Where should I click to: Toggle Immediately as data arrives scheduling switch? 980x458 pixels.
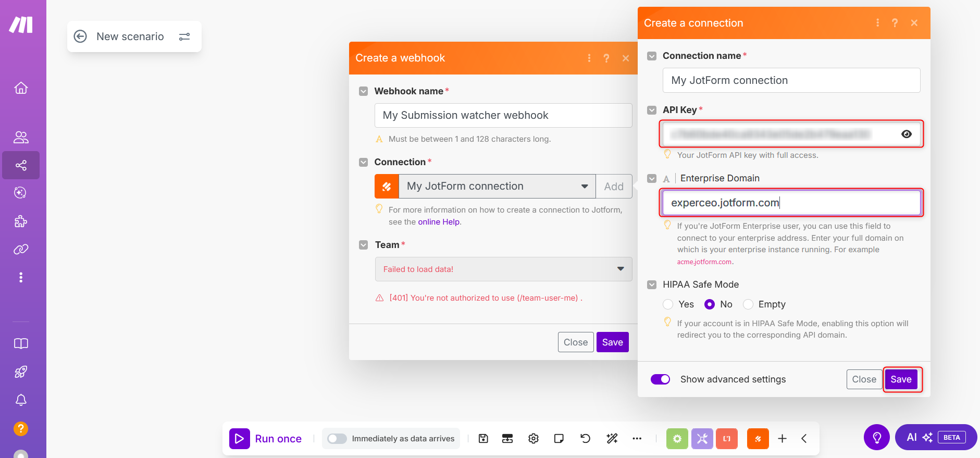[x=337, y=439]
